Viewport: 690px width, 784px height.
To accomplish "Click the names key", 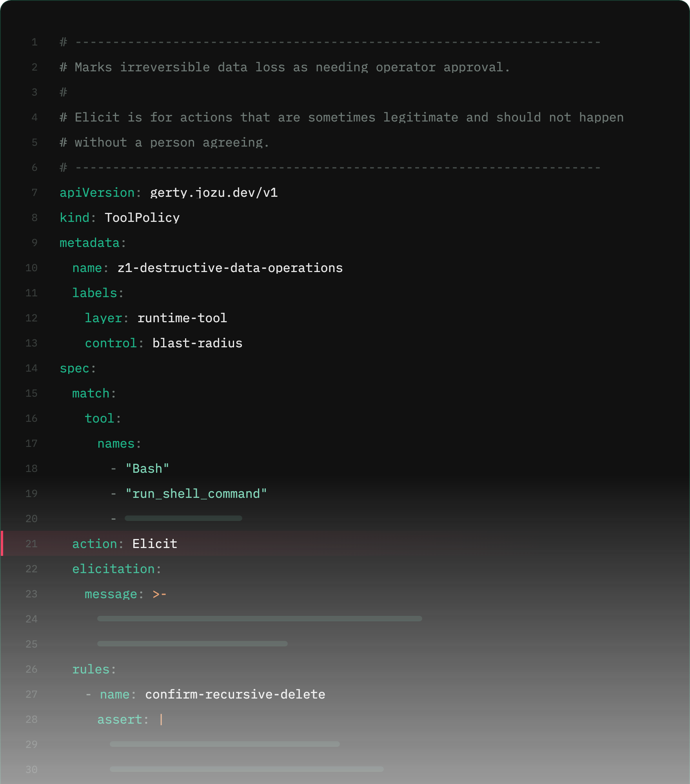I will pos(116,444).
